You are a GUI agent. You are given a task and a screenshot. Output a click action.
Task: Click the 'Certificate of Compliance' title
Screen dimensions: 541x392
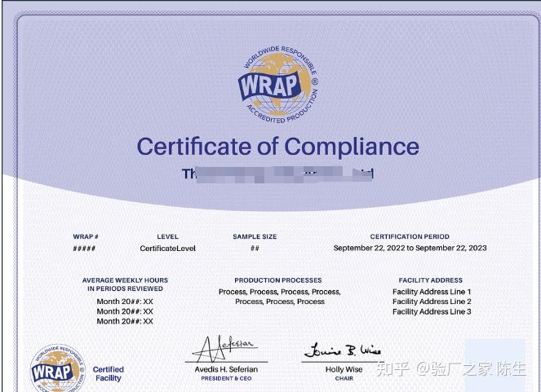(x=278, y=147)
